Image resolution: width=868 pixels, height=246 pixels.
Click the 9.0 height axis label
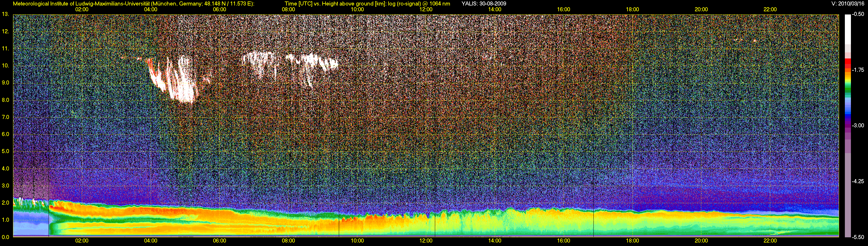click(x=5, y=82)
